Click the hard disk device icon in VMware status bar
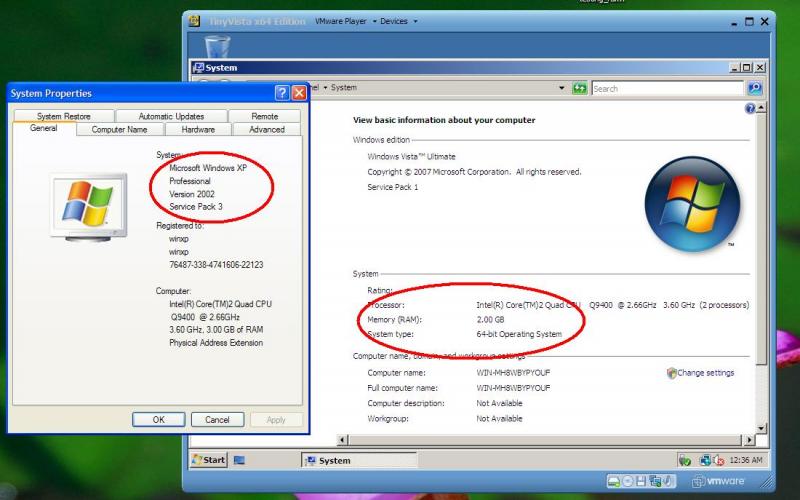This screenshot has width=800, height=500. coord(614,481)
